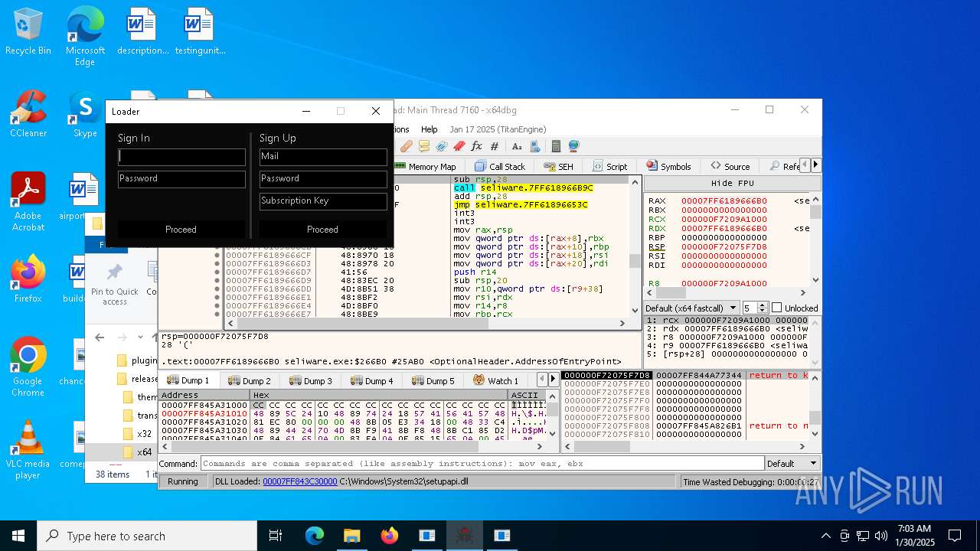The width and height of the screenshot is (980, 551).
Task: Open the variables hash icon
Action: 495,146
